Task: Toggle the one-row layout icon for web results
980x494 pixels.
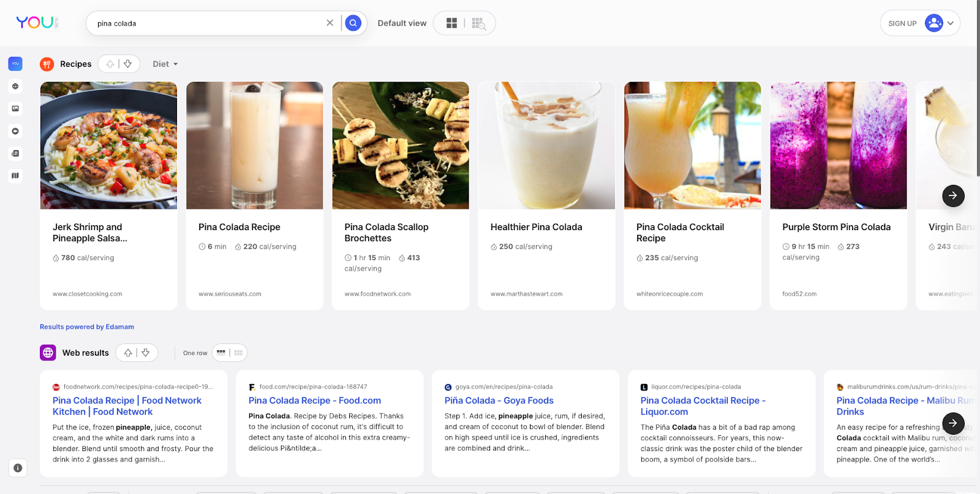Action: pos(221,353)
